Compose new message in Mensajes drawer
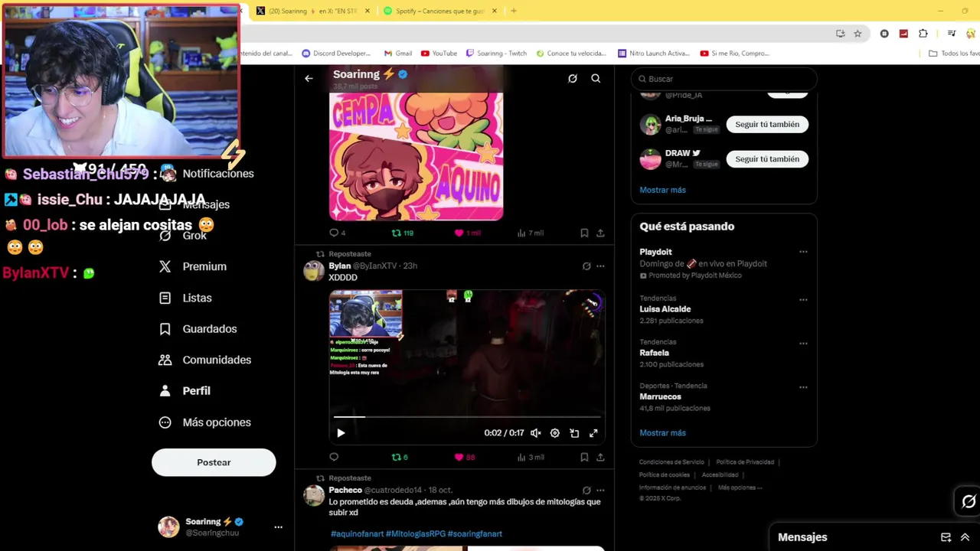The height and width of the screenshot is (551, 980). pos(946,537)
